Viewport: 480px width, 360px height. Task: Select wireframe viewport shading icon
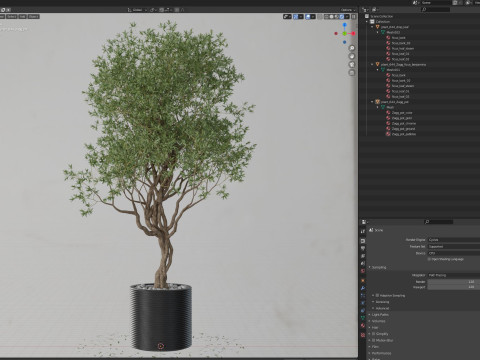point(327,17)
